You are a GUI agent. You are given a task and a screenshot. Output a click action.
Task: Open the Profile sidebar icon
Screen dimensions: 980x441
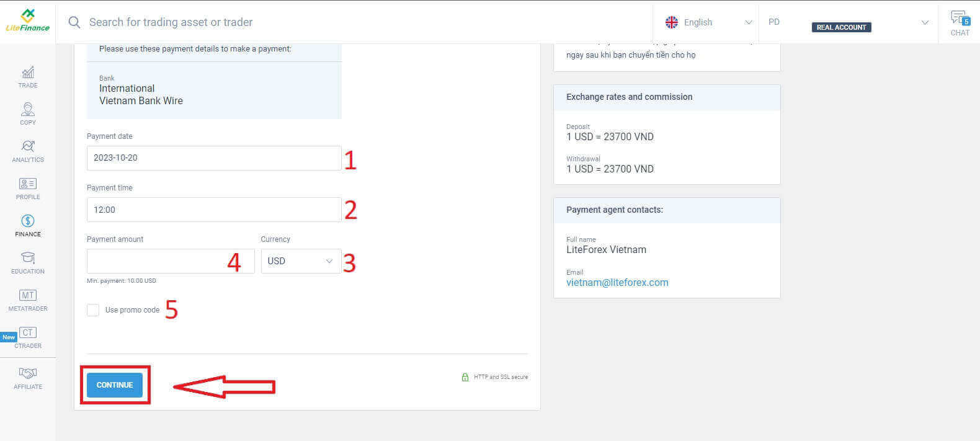tap(28, 184)
